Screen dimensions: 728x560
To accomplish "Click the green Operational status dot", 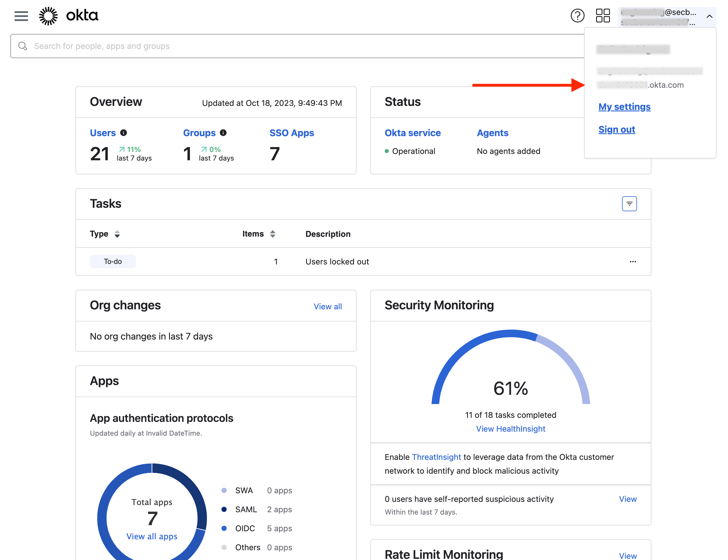I will (x=387, y=151).
